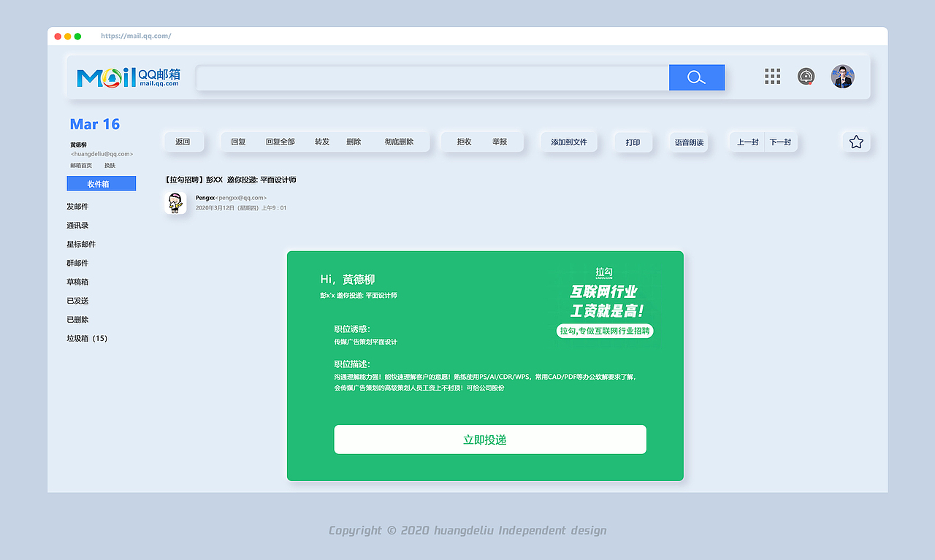Viewport: 935px width, 560px height.
Task: Click the 邮箱首页 link
Action: point(81,166)
